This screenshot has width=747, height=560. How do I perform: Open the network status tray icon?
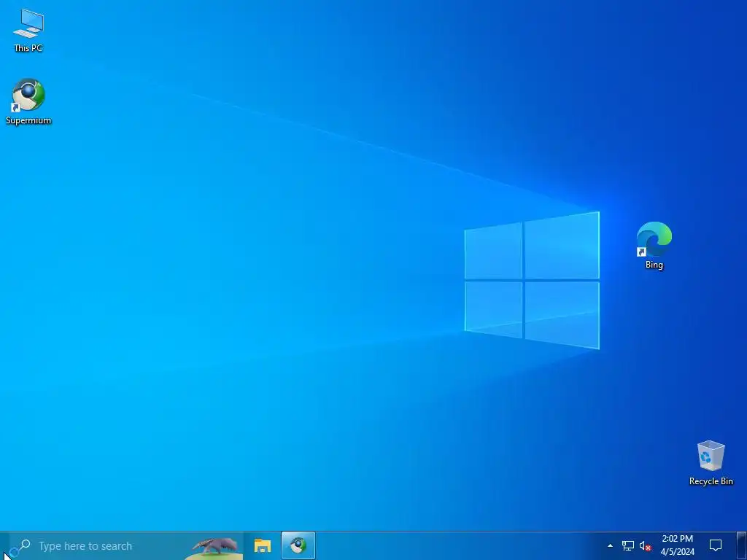(628, 545)
